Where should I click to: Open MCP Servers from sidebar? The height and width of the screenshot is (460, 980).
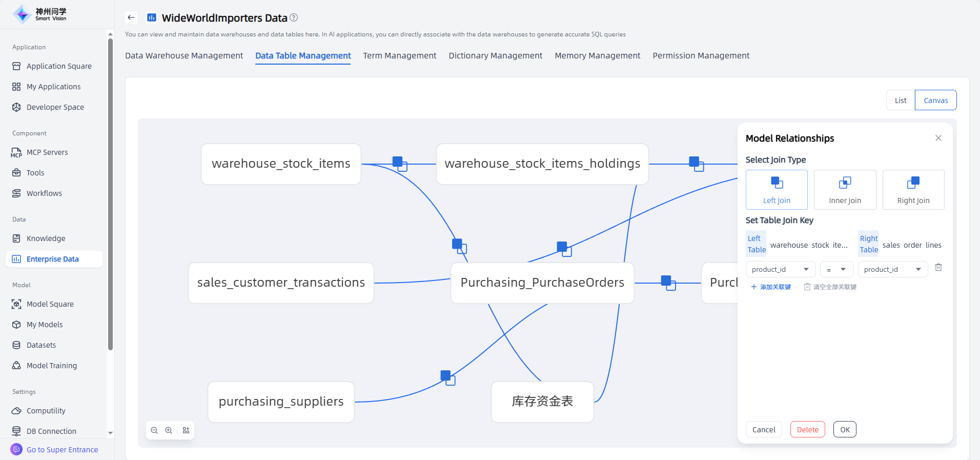47,152
